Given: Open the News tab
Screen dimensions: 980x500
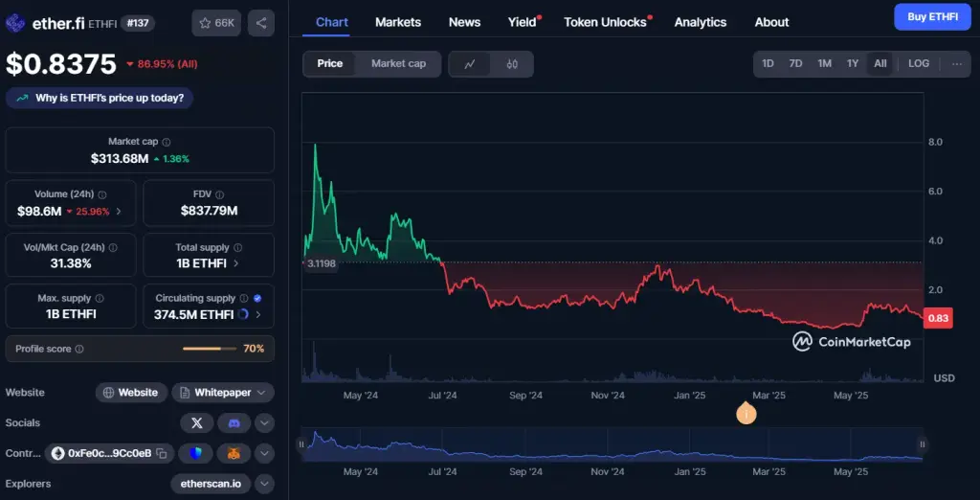Looking at the screenshot, I should coord(464,23).
